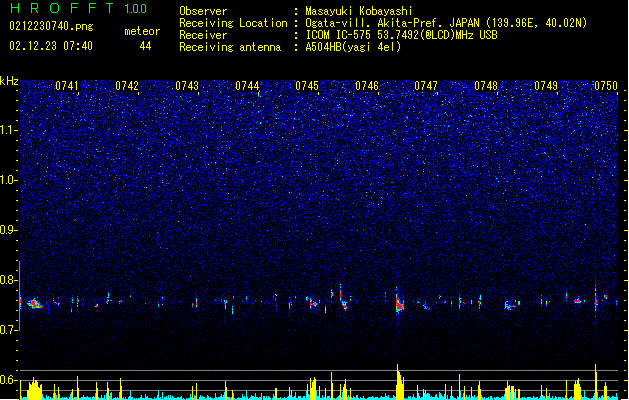Click the tall yellow intensity peak just before 0750
The width and height of the screenshot is (629, 400).
[596, 381]
